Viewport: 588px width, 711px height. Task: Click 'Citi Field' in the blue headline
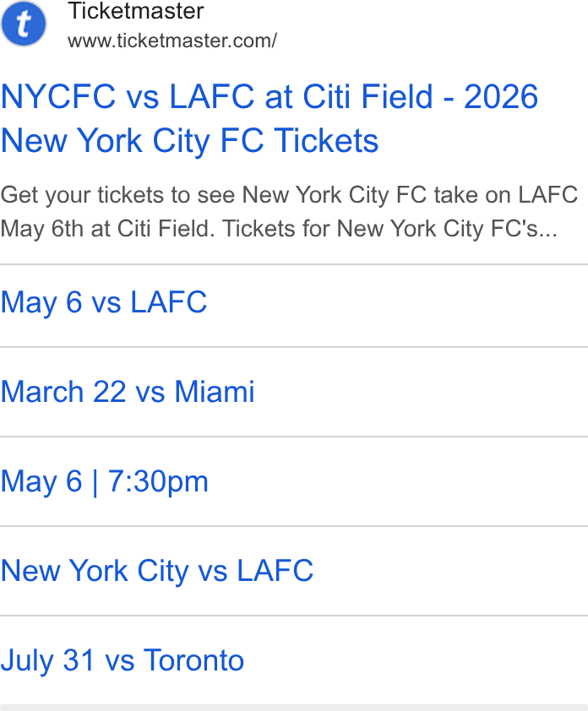pos(368,96)
